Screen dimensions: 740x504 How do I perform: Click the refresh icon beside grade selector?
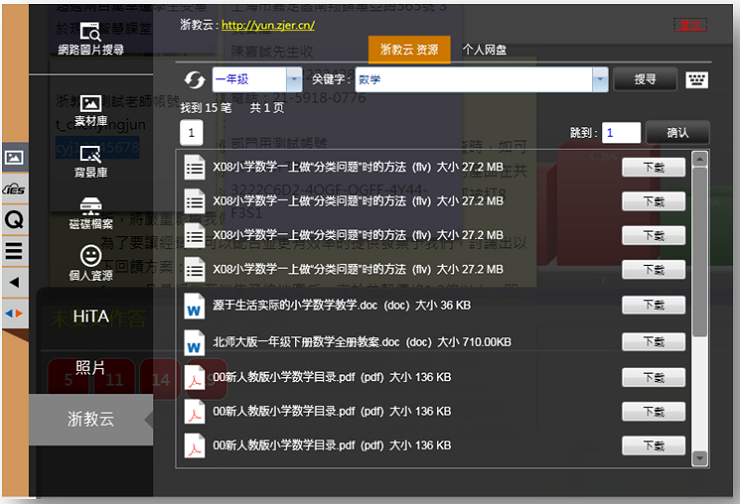(x=194, y=80)
